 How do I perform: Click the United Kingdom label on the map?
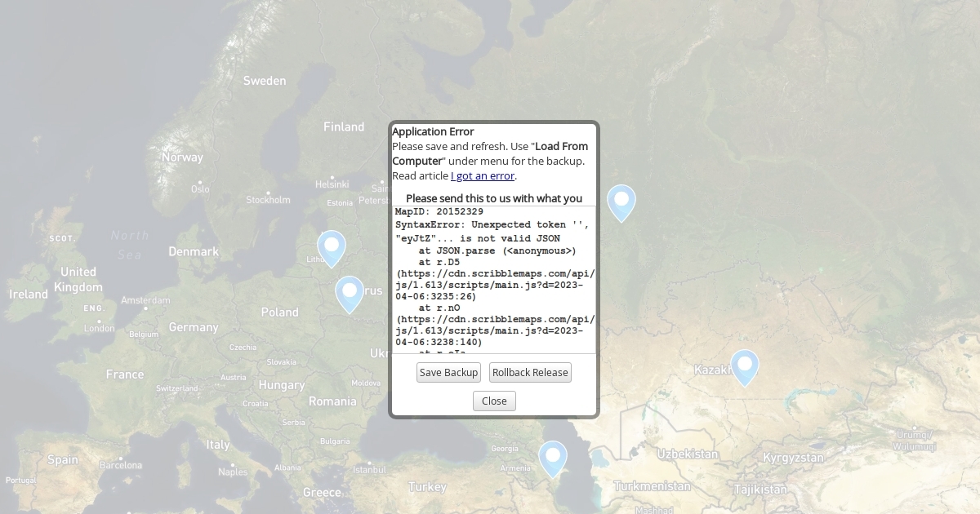78,279
